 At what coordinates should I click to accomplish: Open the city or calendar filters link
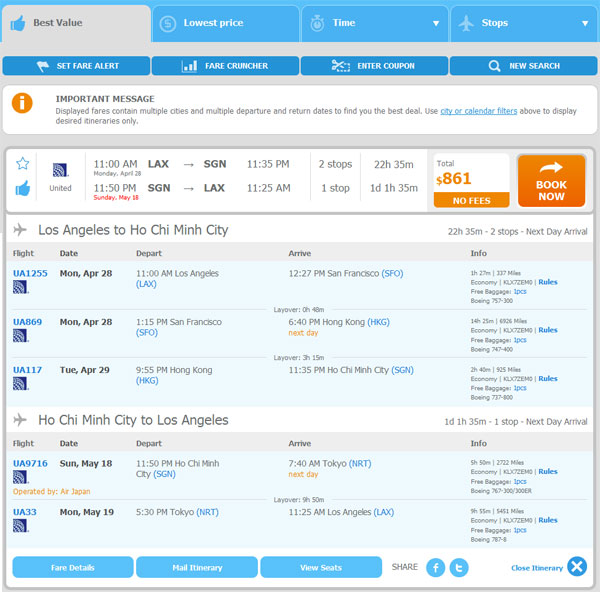point(479,111)
